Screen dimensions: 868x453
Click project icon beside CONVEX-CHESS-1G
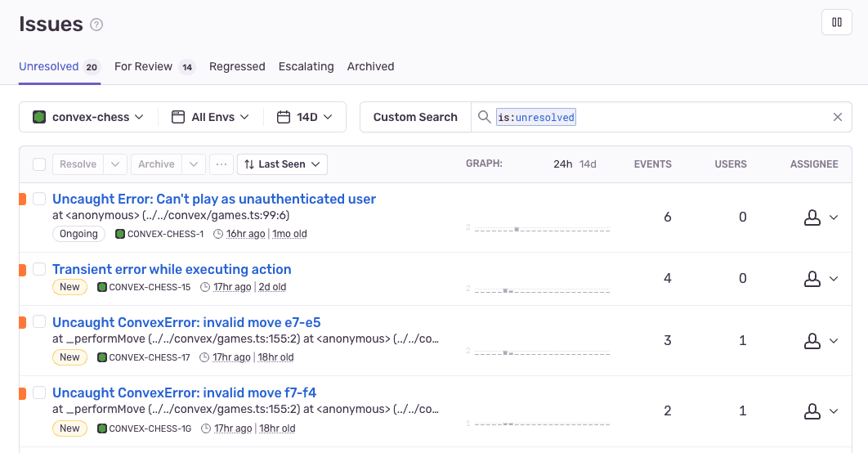pyautogui.click(x=102, y=428)
